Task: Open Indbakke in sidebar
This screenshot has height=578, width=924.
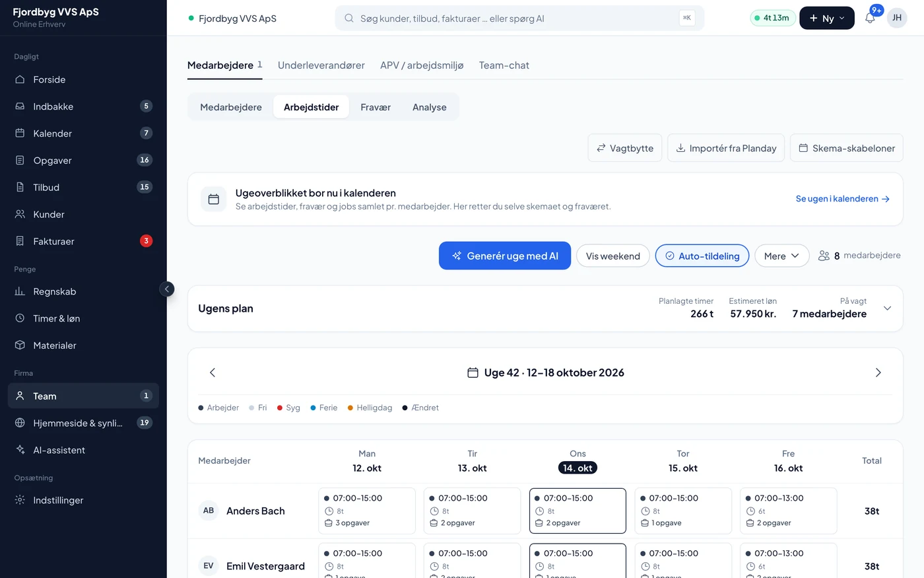Action: [83, 106]
